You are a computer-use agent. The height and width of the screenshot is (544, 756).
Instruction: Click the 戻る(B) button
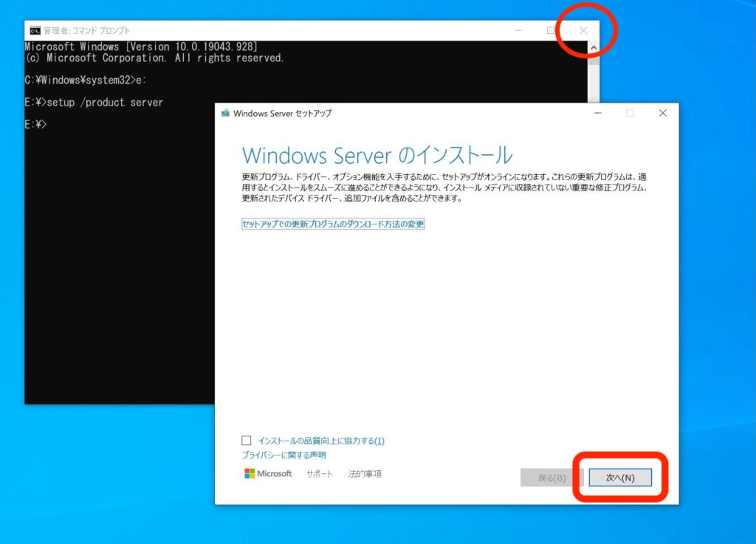[551, 478]
